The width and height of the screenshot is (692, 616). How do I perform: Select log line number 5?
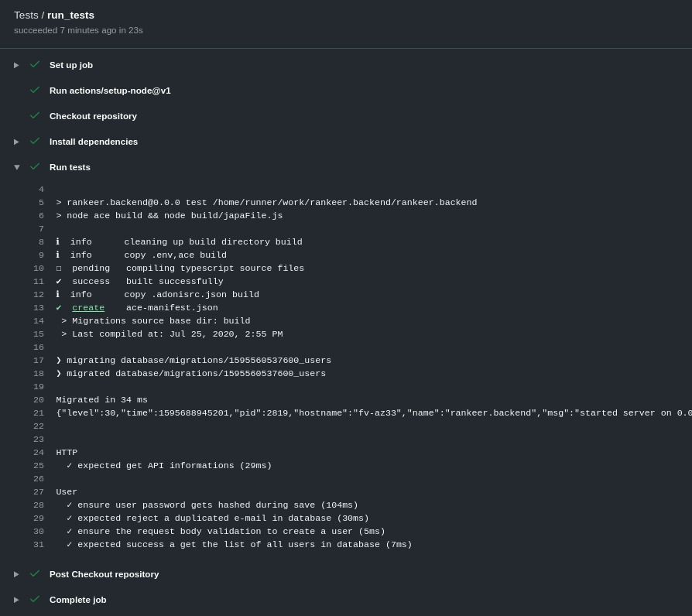coord(41,203)
